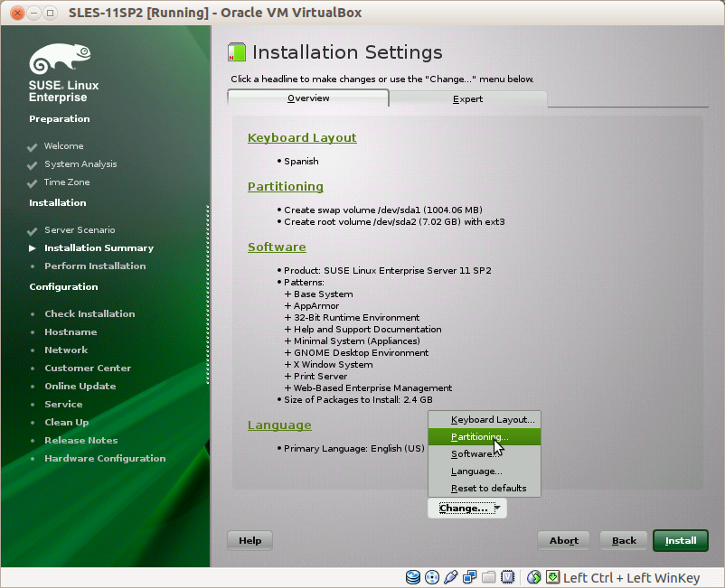Open the Software headline link
The height and width of the screenshot is (588, 725).
[x=277, y=247]
